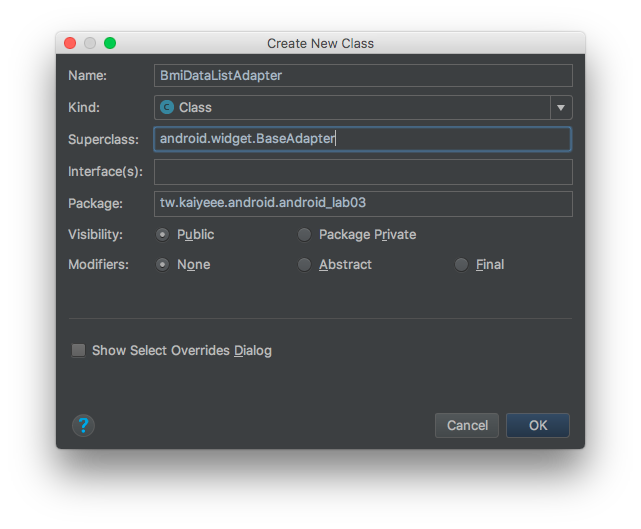The height and width of the screenshot is (529, 641).
Task: Click into the Superclass text field
Action: [363, 139]
